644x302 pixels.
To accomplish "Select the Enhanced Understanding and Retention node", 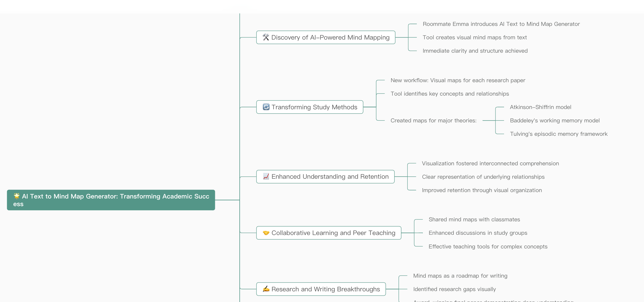I will 325,177.
